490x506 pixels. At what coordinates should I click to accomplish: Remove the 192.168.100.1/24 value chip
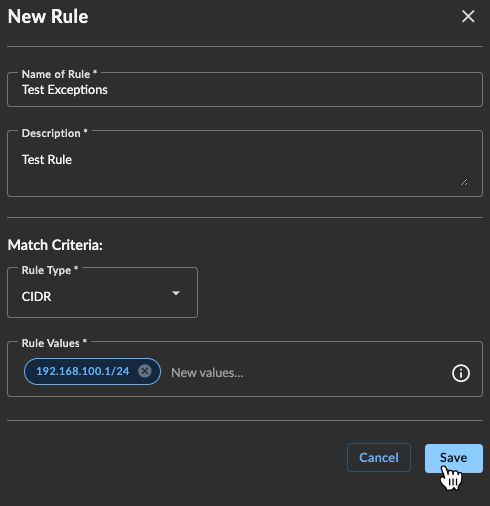tap(145, 371)
